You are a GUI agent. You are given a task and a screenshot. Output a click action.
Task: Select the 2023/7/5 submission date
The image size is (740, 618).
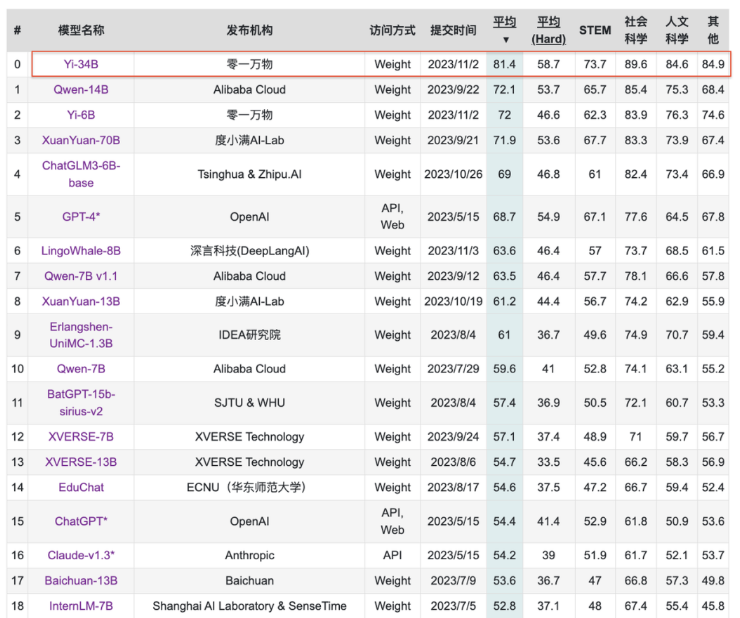453,606
